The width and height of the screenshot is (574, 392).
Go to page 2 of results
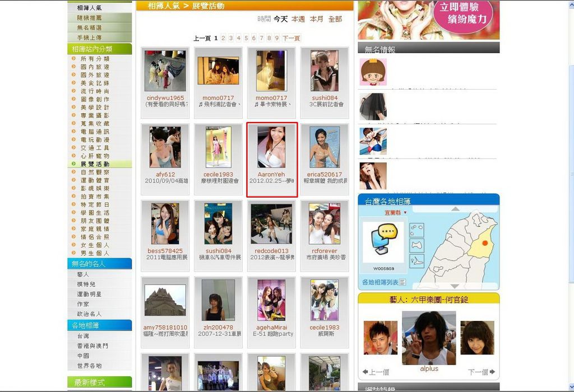click(223, 38)
